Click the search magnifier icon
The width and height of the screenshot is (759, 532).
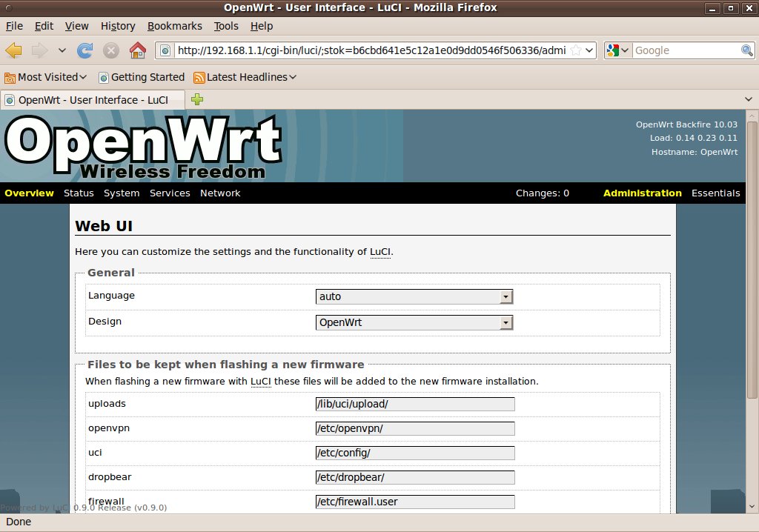pyautogui.click(x=747, y=50)
